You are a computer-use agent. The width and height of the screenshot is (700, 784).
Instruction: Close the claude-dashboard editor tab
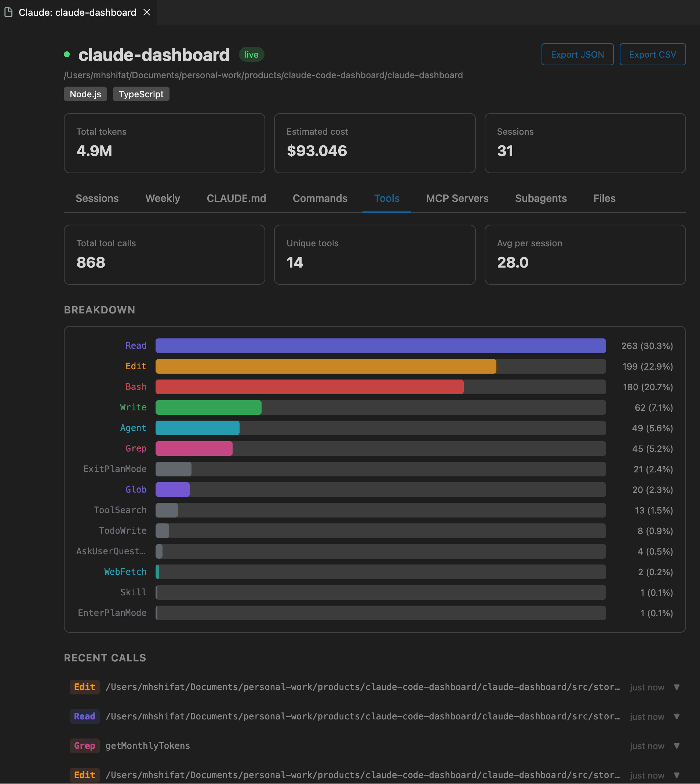pyautogui.click(x=146, y=12)
